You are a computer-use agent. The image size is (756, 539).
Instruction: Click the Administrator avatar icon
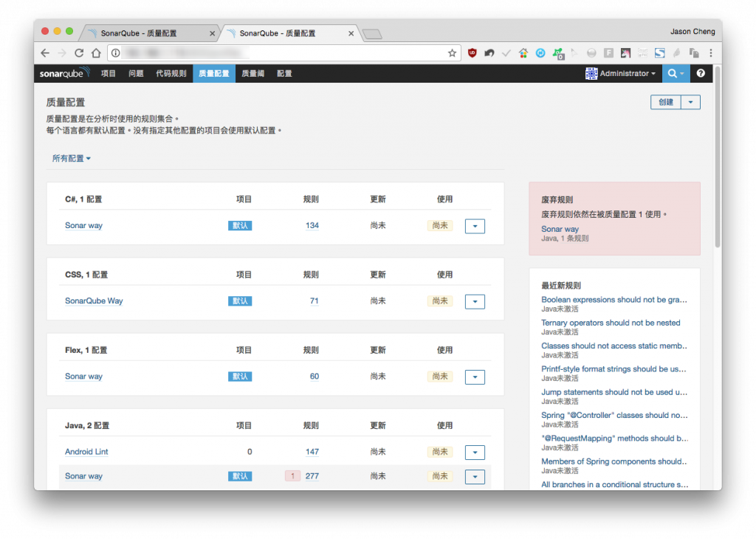591,73
